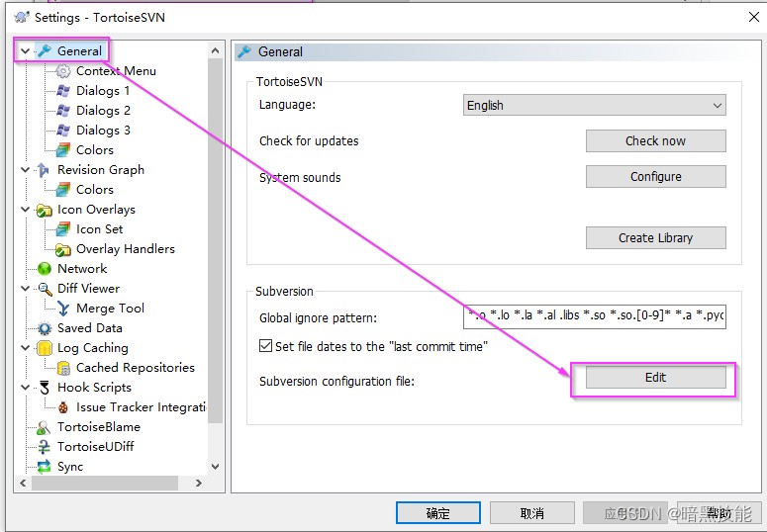Collapse the Hook Scripts tree node
Screen dimensions: 767x532
[x=26, y=388]
